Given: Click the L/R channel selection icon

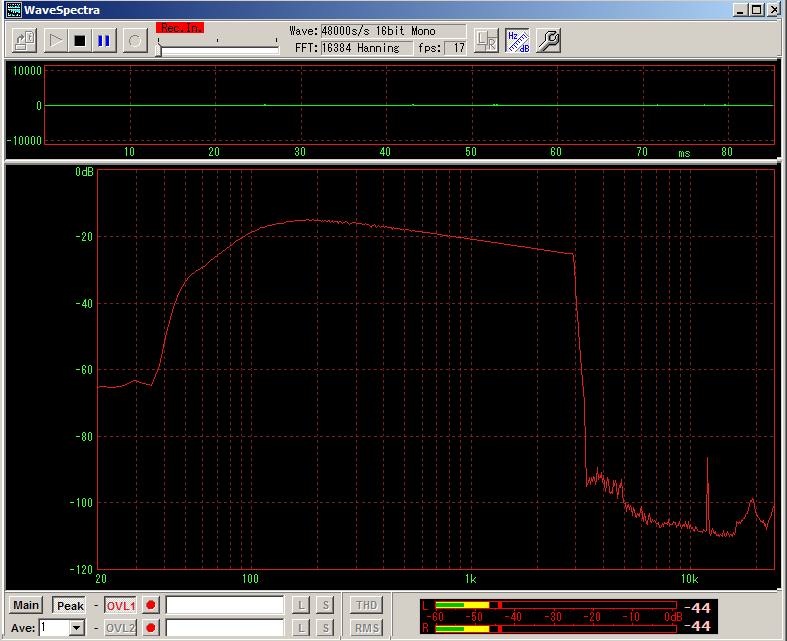Looking at the screenshot, I should pyautogui.click(x=486, y=40).
